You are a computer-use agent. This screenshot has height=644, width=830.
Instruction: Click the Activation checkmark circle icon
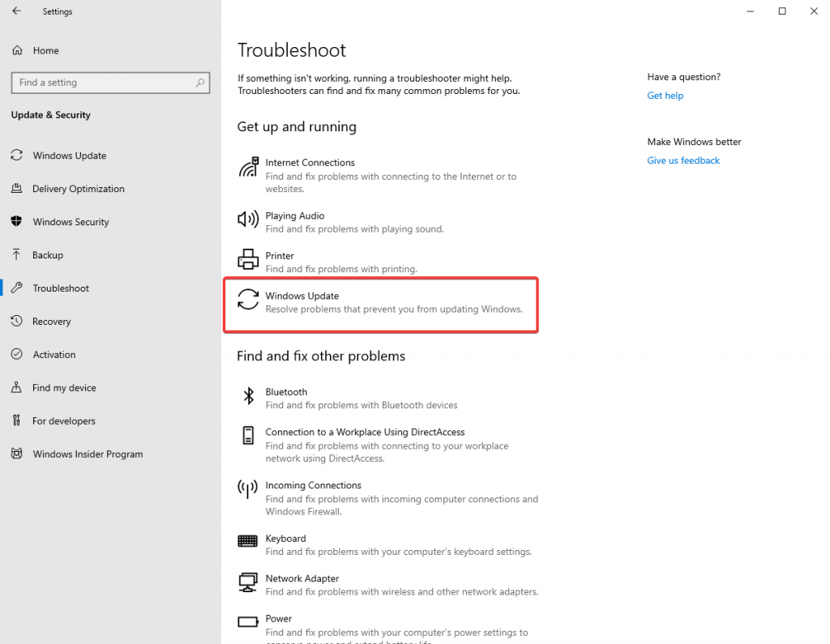(x=17, y=354)
